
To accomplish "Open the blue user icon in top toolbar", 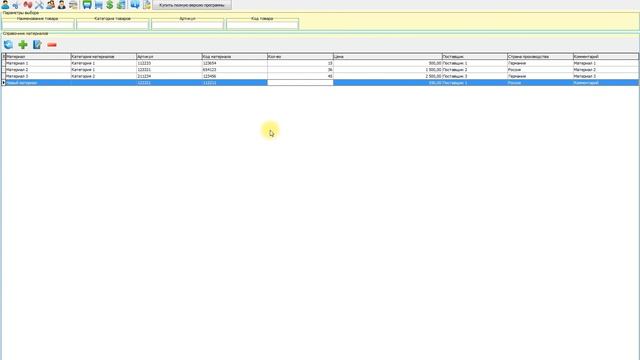I will coord(5,4).
